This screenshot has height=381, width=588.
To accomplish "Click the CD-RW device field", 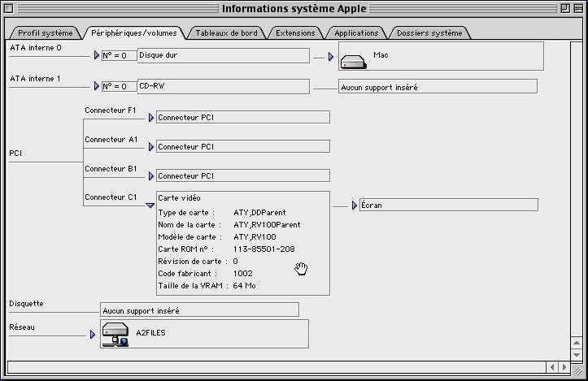I will (x=224, y=86).
